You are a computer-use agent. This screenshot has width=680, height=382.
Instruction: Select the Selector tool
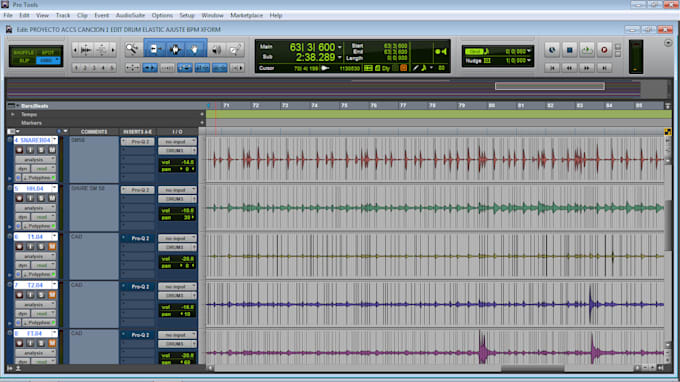click(x=175, y=49)
